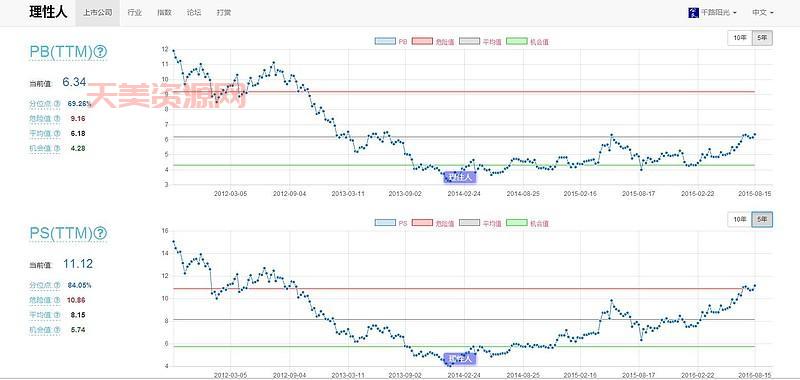Switch PB chart to 10年 range
The width and height of the screenshot is (800, 380).
click(x=740, y=38)
